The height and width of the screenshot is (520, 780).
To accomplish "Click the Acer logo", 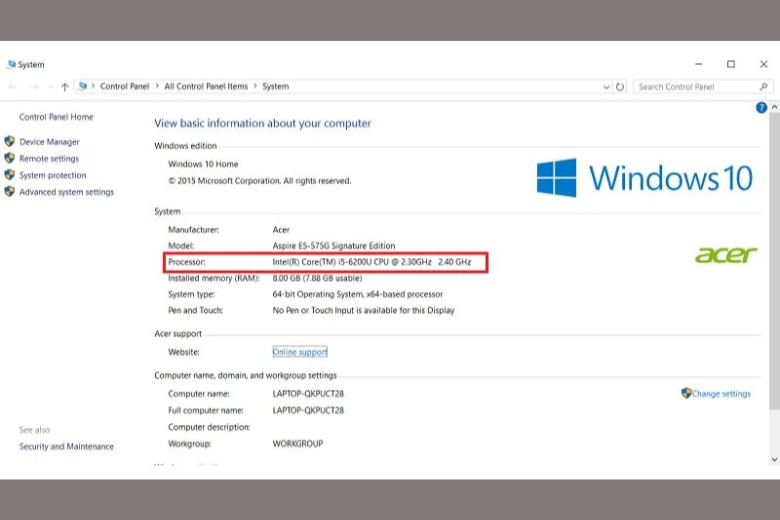I will (726, 255).
